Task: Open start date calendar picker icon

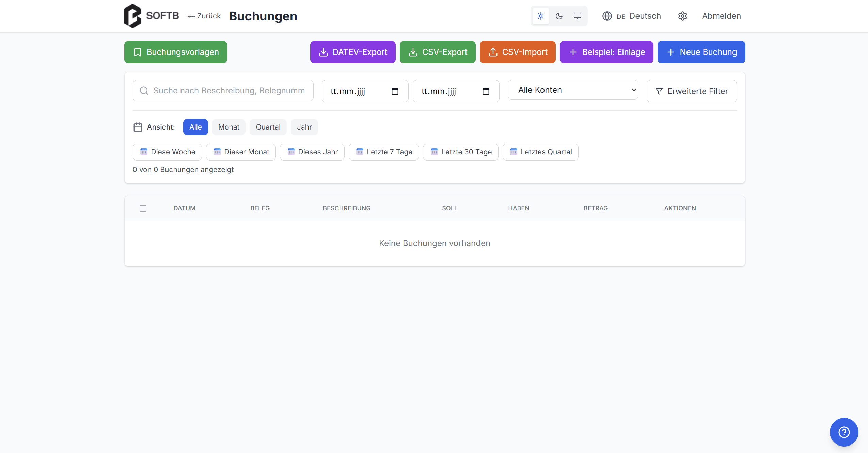Action: point(395,91)
